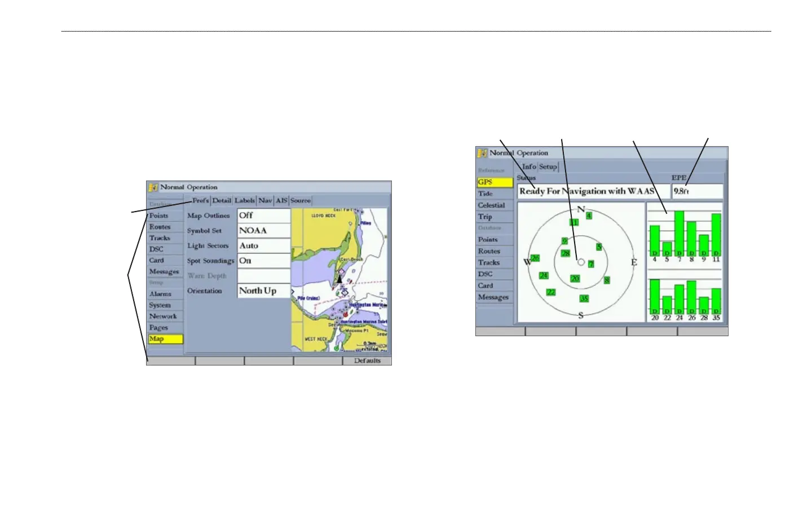Screen dimensions: 812x528
Task: Change the Light Sectors value Auto
Action: click(264, 246)
